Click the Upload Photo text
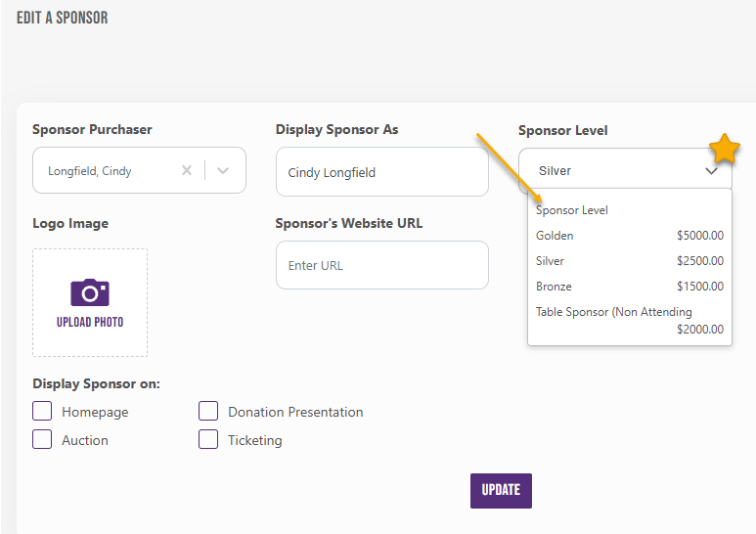The image size is (756, 534). coord(90,322)
